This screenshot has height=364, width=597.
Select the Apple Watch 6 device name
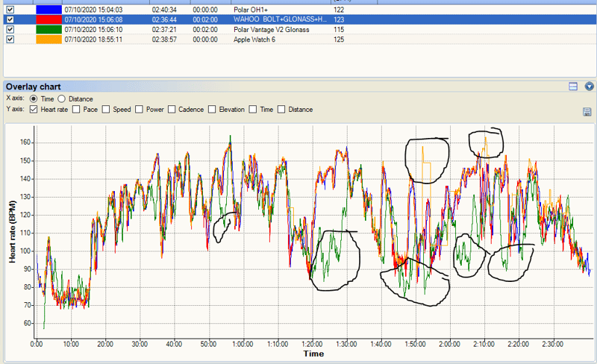[254, 40]
